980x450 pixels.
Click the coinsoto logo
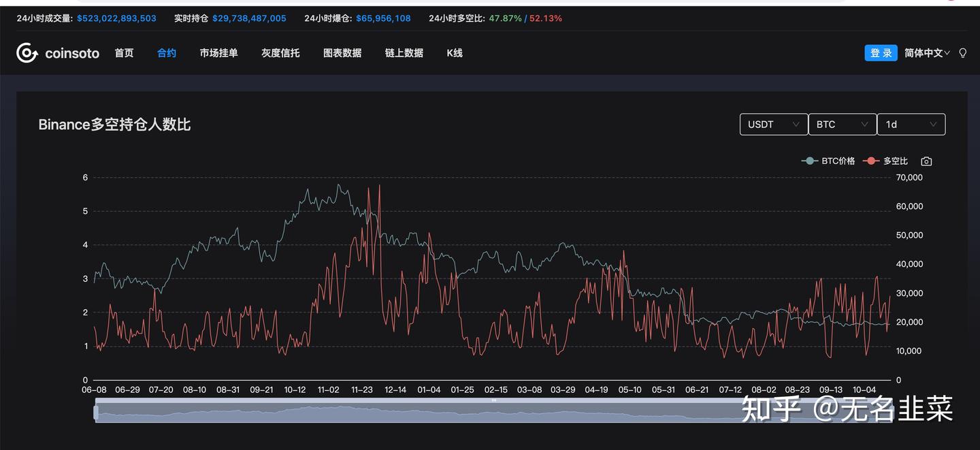click(58, 53)
